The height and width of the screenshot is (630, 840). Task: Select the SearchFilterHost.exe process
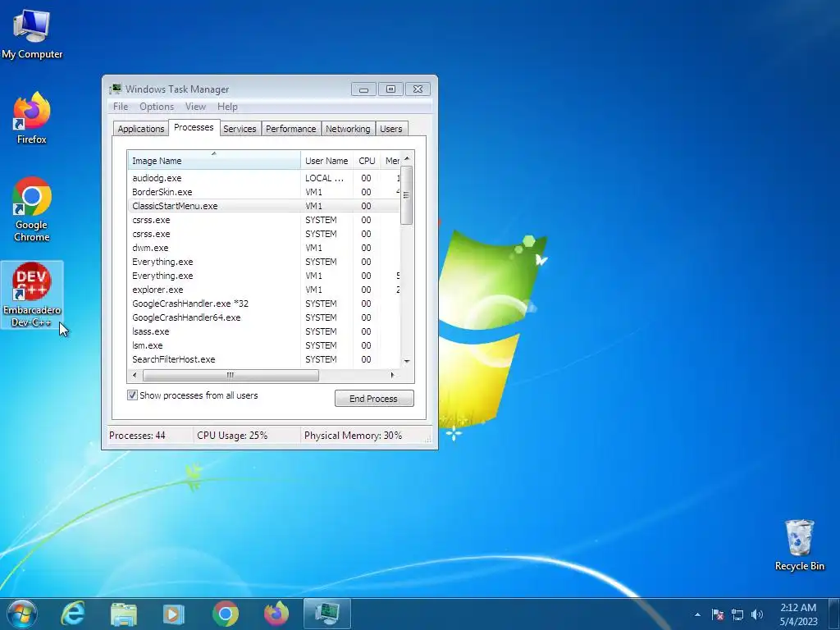point(263,359)
